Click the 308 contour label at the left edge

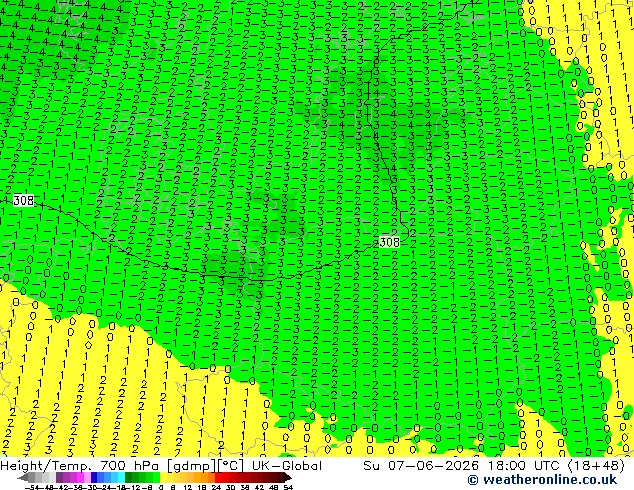[x=23, y=200]
